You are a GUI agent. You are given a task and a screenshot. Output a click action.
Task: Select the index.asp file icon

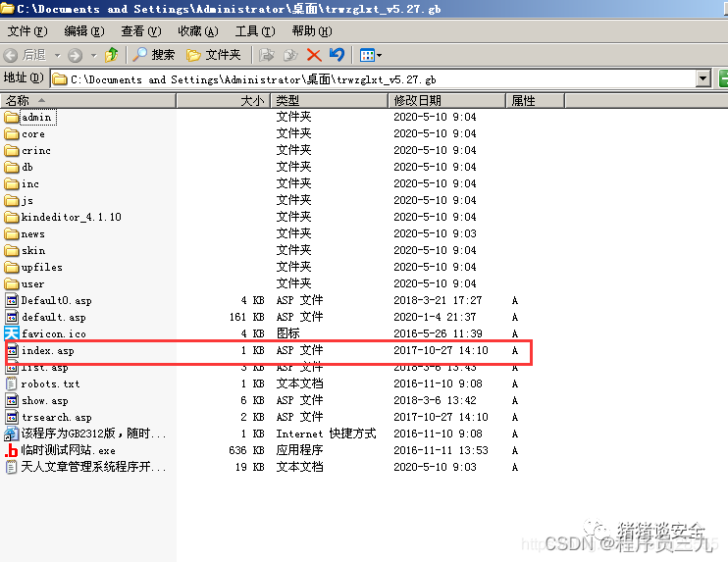pos(12,350)
